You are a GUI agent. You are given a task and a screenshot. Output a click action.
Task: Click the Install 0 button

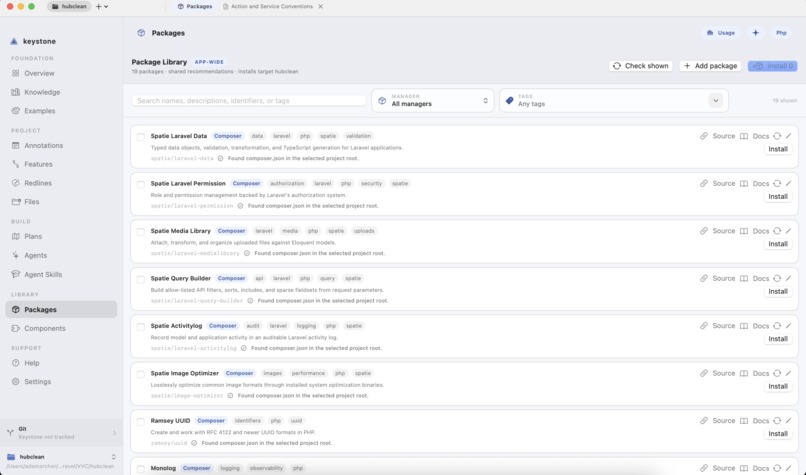pos(773,66)
